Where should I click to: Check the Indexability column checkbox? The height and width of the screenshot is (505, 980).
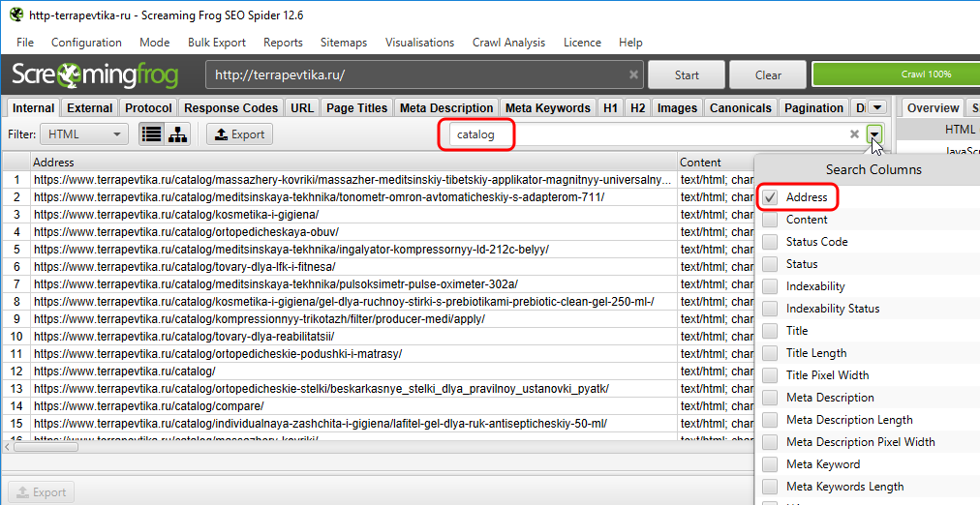770,286
